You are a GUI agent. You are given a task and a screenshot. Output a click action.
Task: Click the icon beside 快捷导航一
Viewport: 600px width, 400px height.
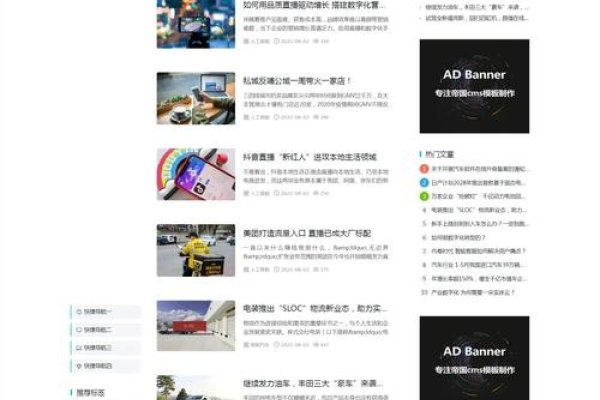(79, 312)
